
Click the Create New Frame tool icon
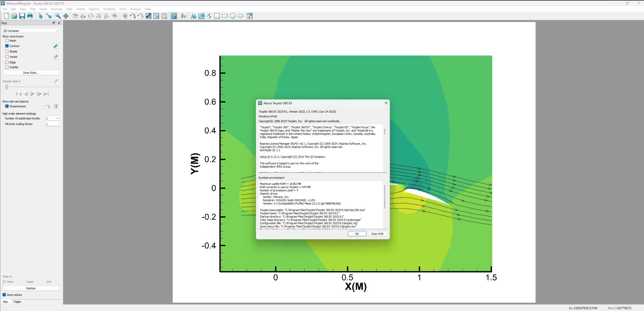[x=250, y=16]
